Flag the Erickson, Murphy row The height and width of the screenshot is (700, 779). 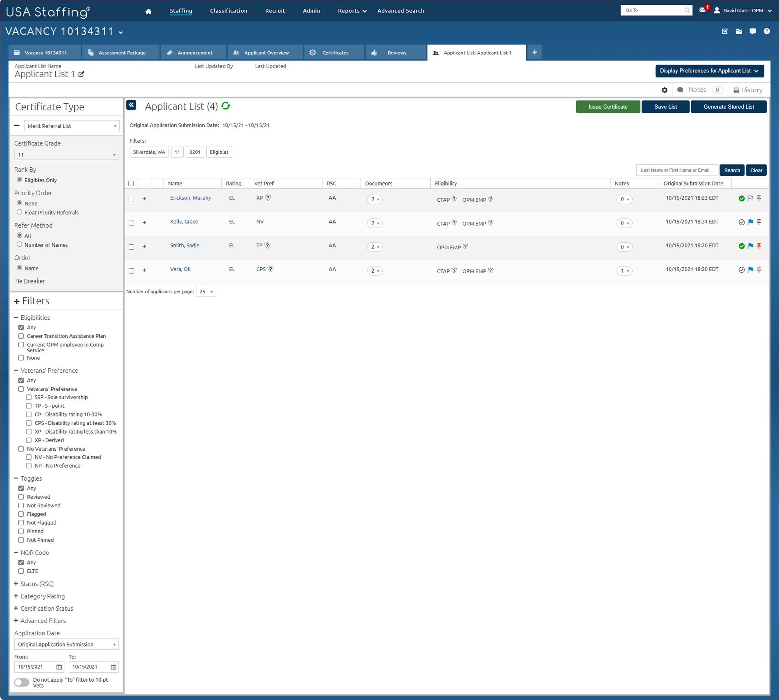(x=750, y=199)
